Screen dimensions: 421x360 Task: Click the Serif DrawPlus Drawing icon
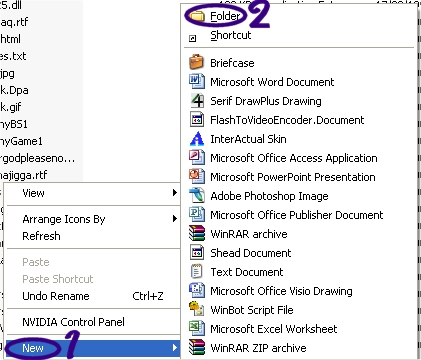pyautogui.click(x=197, y=100)
